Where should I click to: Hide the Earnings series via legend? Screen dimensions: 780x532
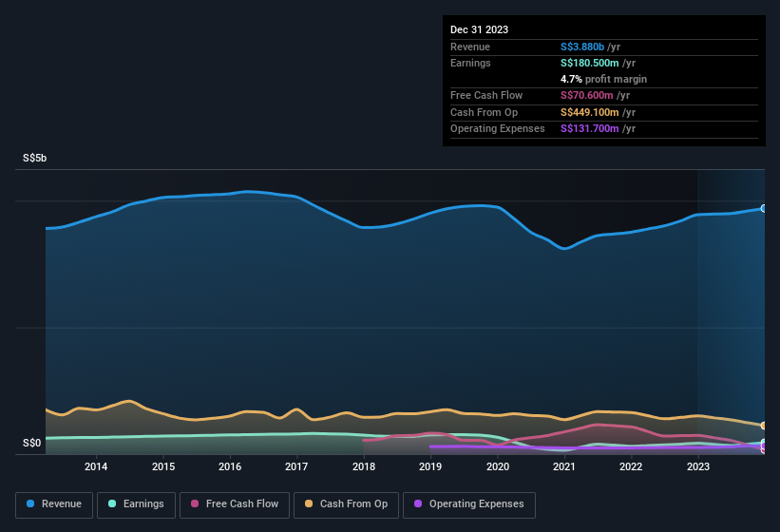pyautogui.click(x=136, y=504)
